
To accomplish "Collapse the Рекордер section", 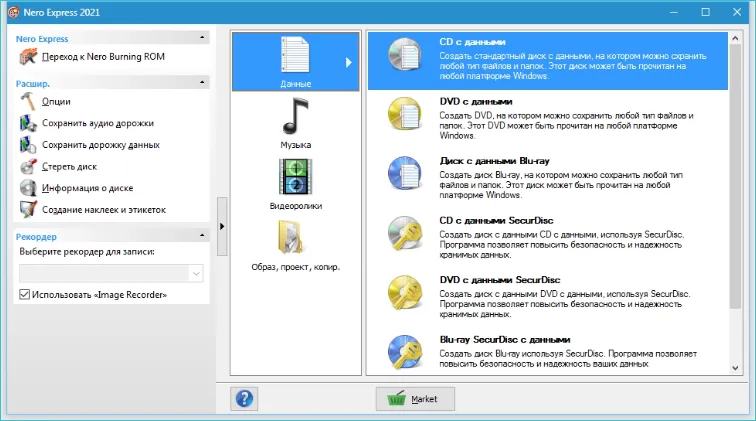I will click(x=203, y=236).
